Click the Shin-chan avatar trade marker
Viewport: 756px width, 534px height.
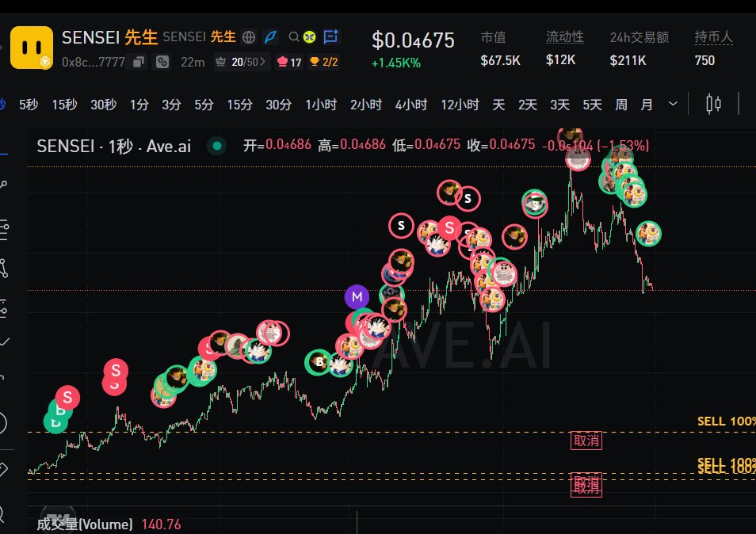click(x=504, y=274)
